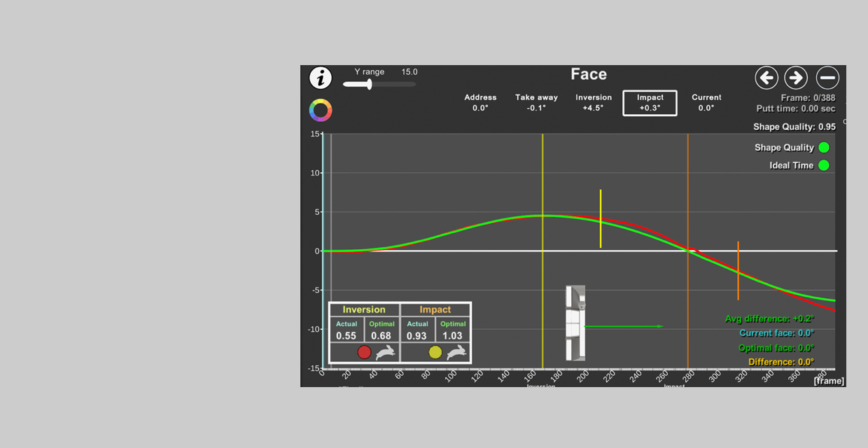Click the rabbit icon under Impact
This screenshot has width=868, height=448.
(x=456, y=352)
